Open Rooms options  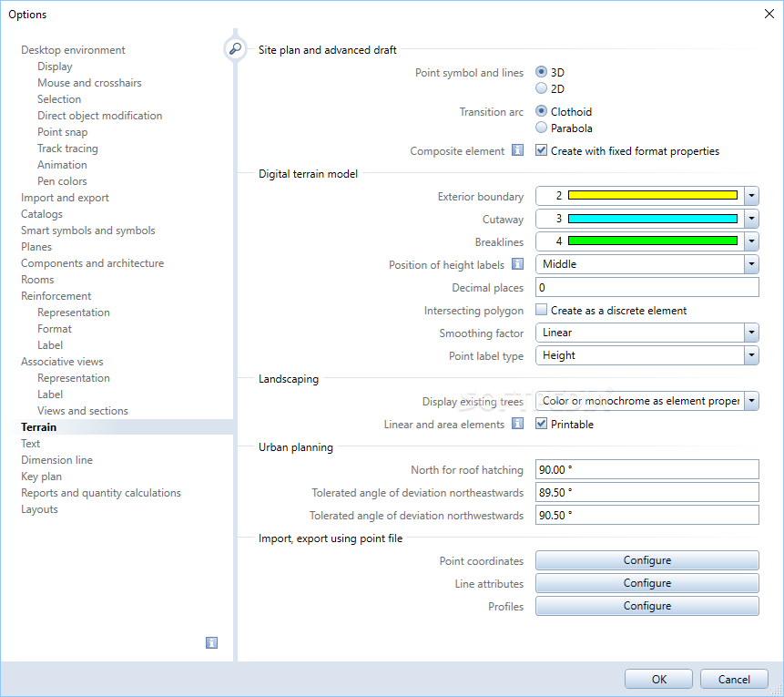click(37, 280)
